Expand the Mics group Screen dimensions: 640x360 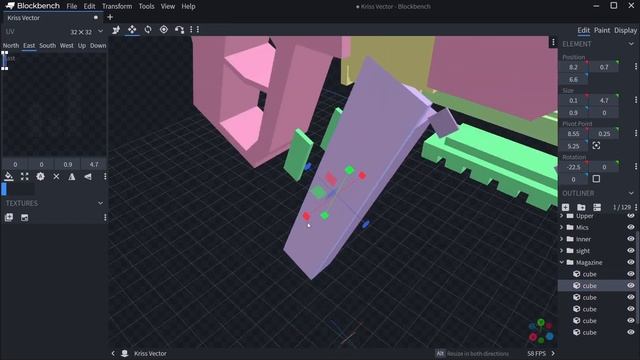click(562, 227)
